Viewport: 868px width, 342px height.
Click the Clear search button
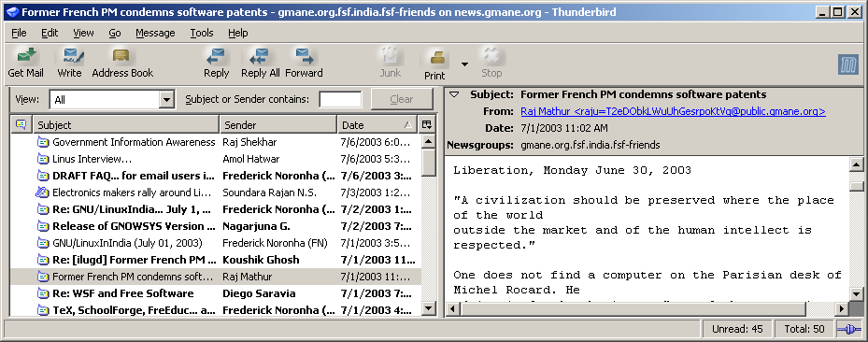click(402, 99)
